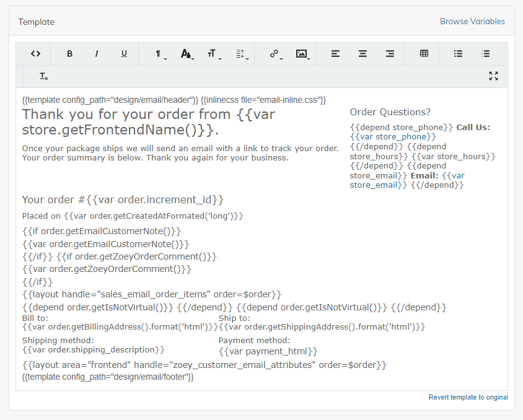The height and width of the screenshot is (420, 523).
Task: Click the order.shipping_description variable
Action: click(x=94, y=349)
